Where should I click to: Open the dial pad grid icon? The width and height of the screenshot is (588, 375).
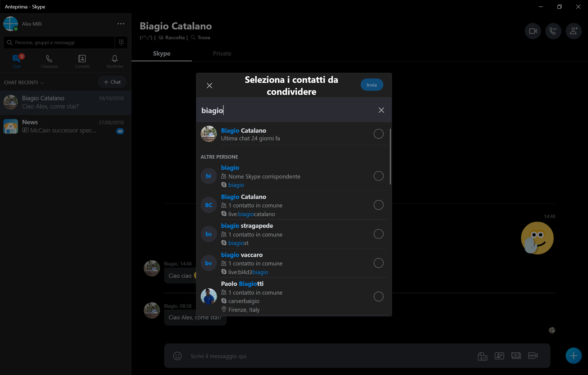pos(121,43)
